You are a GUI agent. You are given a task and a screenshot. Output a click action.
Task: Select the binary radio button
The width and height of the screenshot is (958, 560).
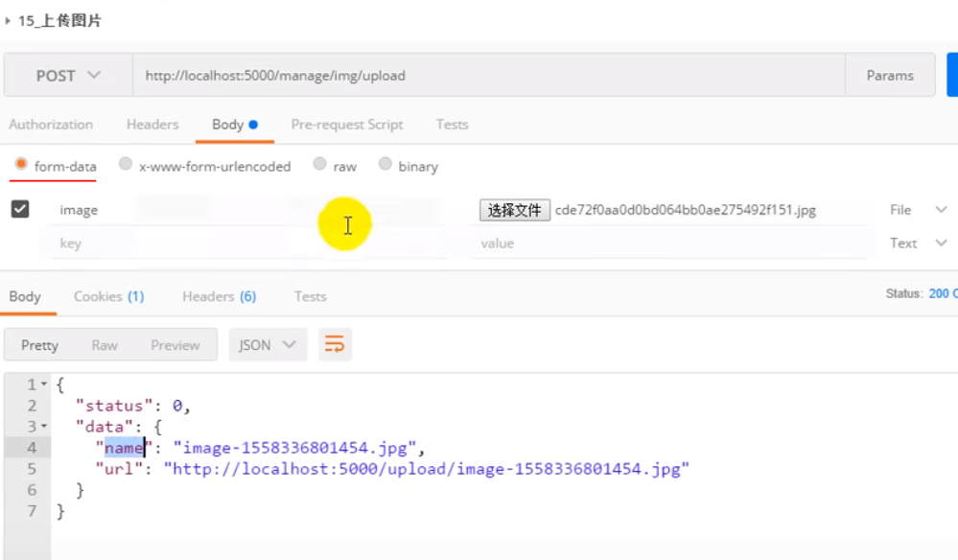(x=385, y=164)
